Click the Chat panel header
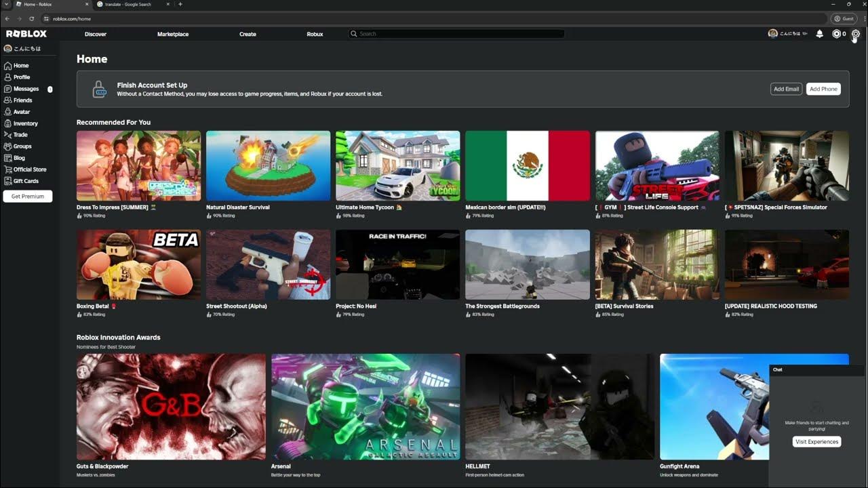The width and height of the screenshot is (868, 488). pyautogui.click(x=818, y=370)
